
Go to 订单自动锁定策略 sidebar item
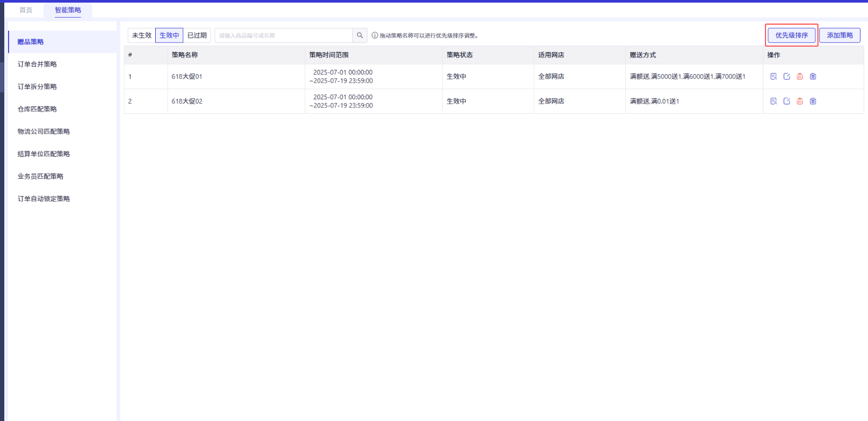tap(62, 199)
